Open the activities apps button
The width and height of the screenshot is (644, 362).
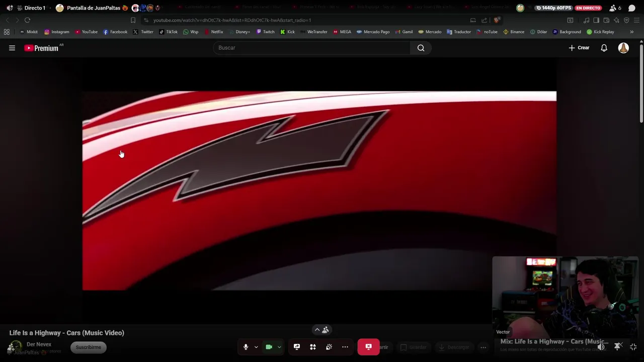tap(313, 347)
